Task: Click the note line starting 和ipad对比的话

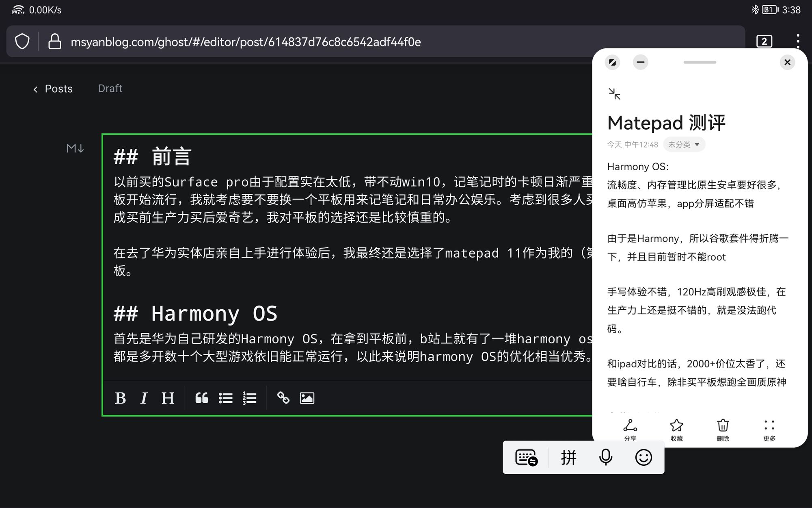Action: coord(696,364)
